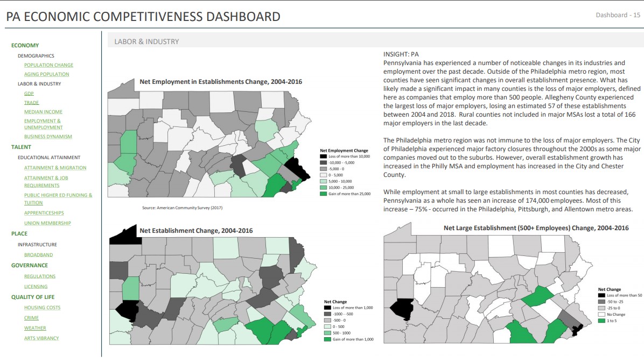
Task: Open Attainment & Job Requirements link
Action: pyautogui.click(x=46, y=182)
